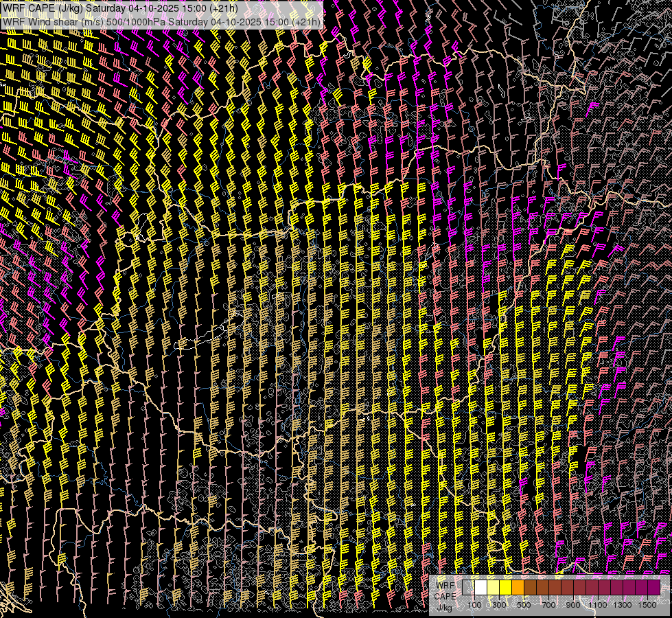The image size is (672, 618).
Task: Click the WRF CAPE title line
Action: pyautogui.click(x=119, y=8)
